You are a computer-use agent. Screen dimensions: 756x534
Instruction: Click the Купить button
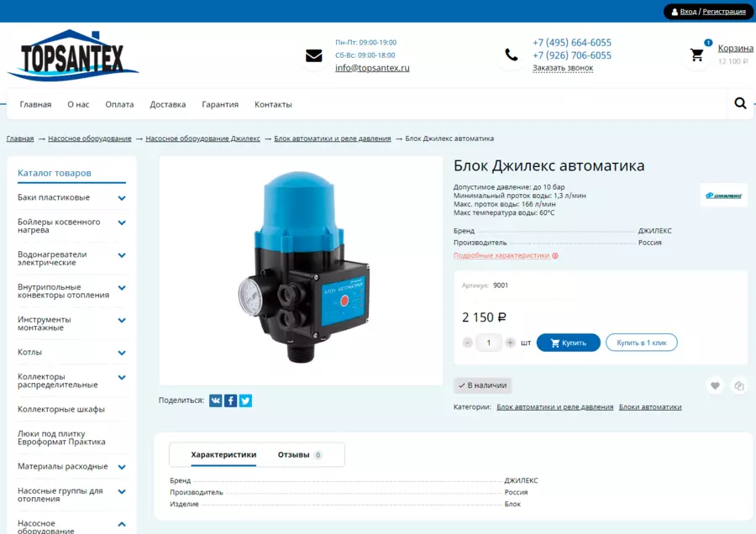click(568, 343)
